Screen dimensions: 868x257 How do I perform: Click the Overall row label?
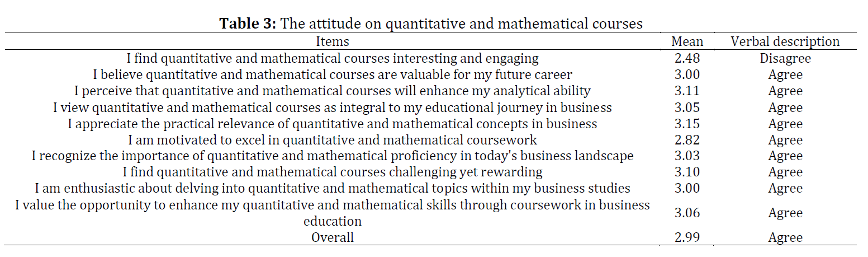[x=333, y=237]
